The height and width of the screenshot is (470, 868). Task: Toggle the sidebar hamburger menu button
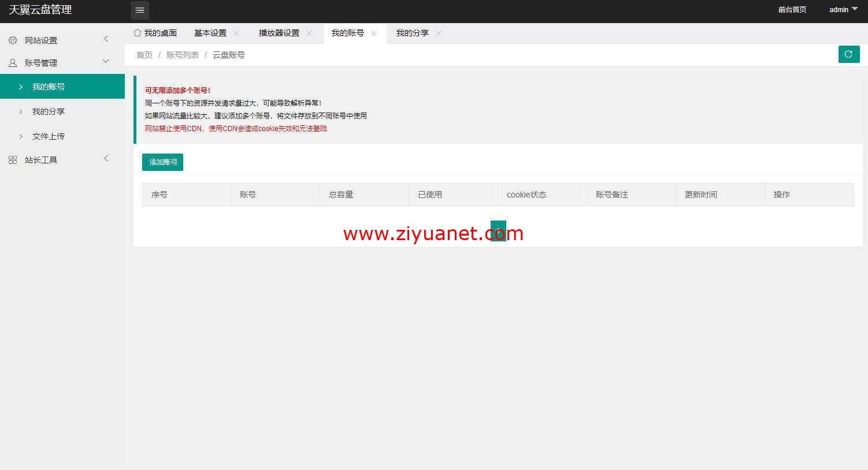140,10
